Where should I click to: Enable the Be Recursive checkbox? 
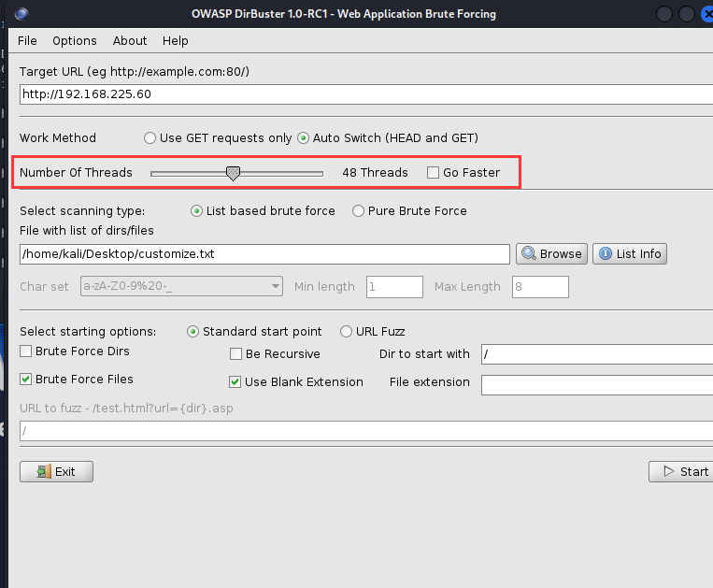(236, 353)
